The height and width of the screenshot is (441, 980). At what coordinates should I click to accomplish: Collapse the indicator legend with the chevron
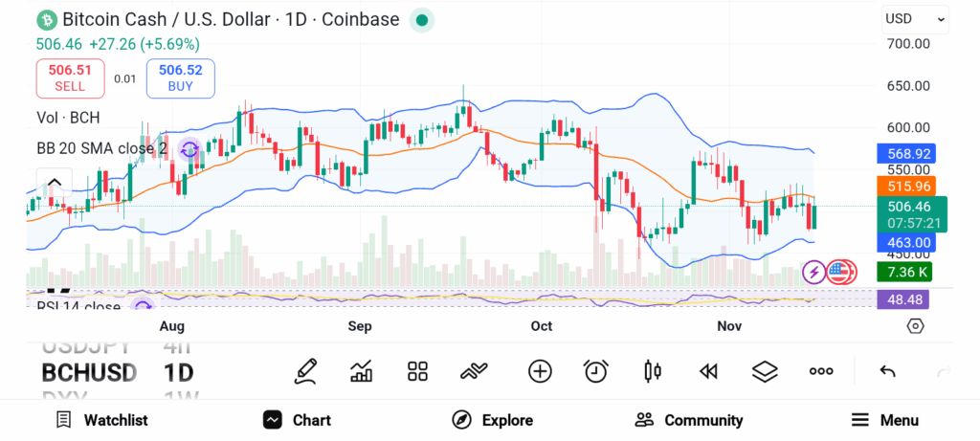click(x=55, y=183)
